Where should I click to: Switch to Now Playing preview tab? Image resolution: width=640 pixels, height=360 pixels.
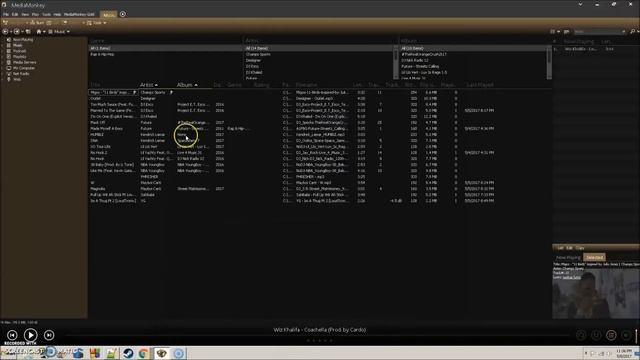[x=568, y=258]
